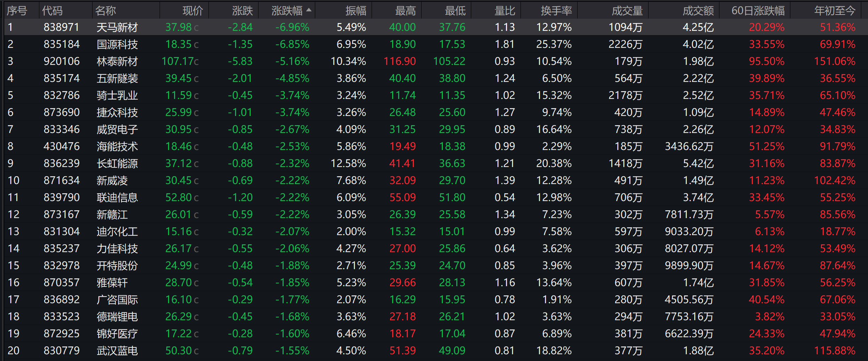
Task: Select the stock name 新威凌
Action: point(112,180)
